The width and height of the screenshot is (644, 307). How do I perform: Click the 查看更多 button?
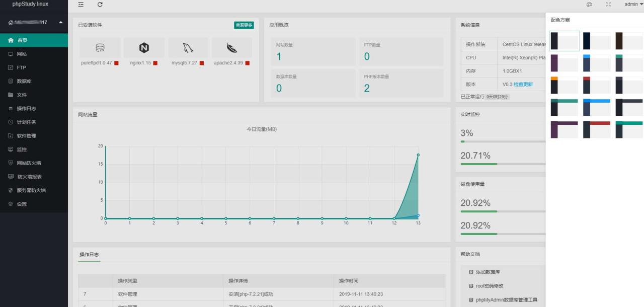point(244,25)
